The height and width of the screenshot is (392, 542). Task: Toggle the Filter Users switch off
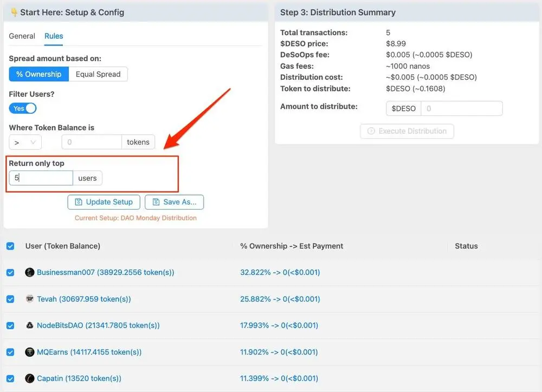[23, 108]
